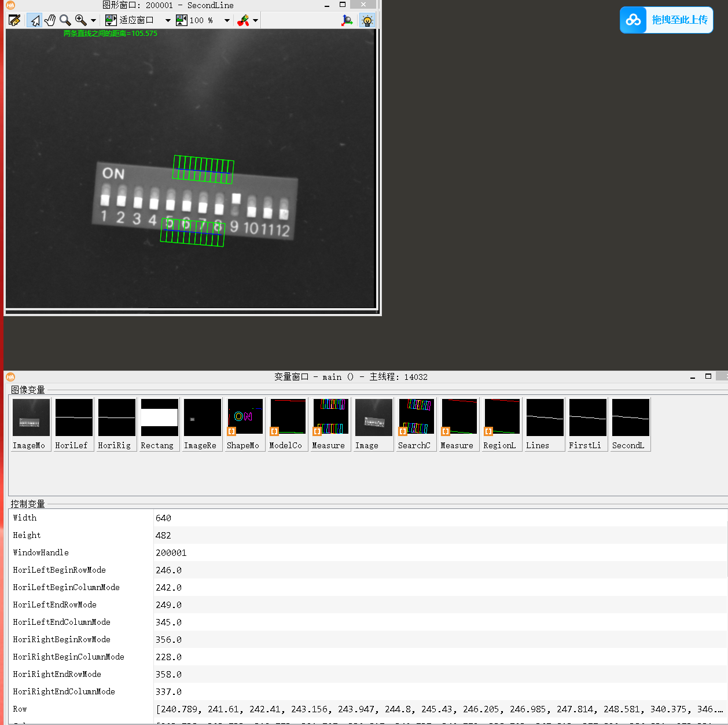Select the ModelCo image variable
This screenshot has width=728, height=725.
coord(288,424)
